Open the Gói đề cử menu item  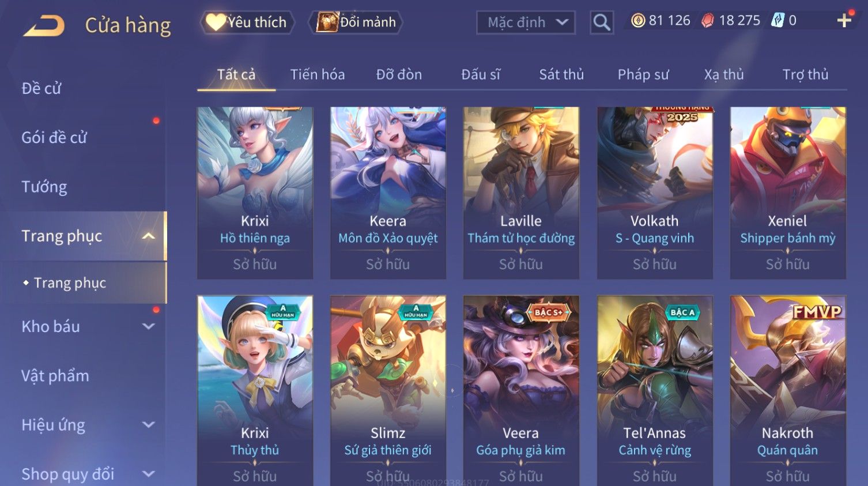[x=54, y=138]
